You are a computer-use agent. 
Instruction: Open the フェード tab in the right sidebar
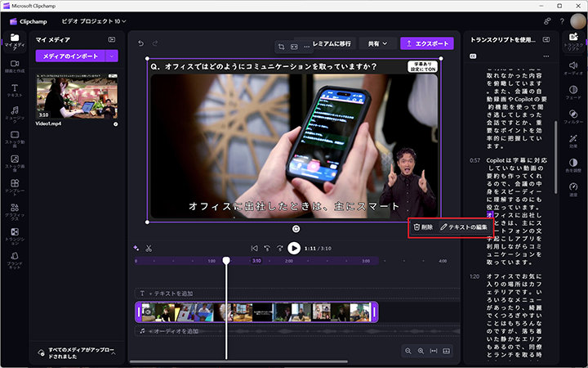[x=573, y=92]
